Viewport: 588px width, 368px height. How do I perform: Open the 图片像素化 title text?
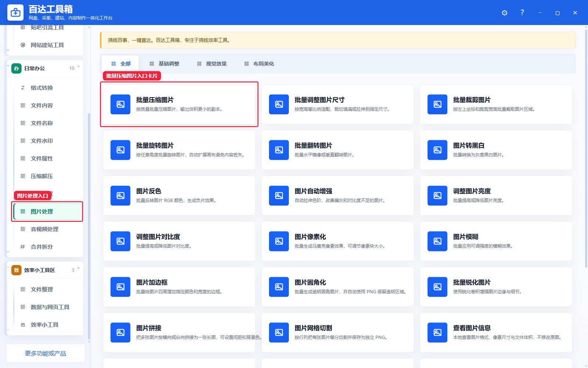tap(310, 237)
